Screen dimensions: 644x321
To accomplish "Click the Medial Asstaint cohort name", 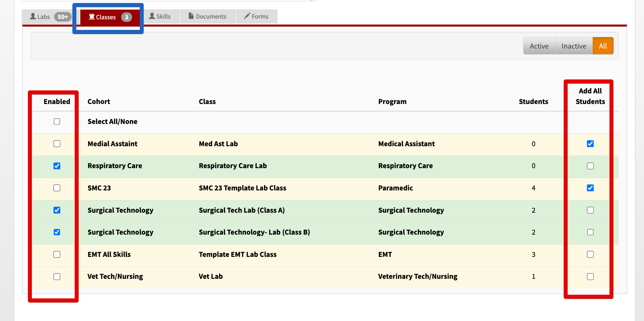I will coord(113,144).
